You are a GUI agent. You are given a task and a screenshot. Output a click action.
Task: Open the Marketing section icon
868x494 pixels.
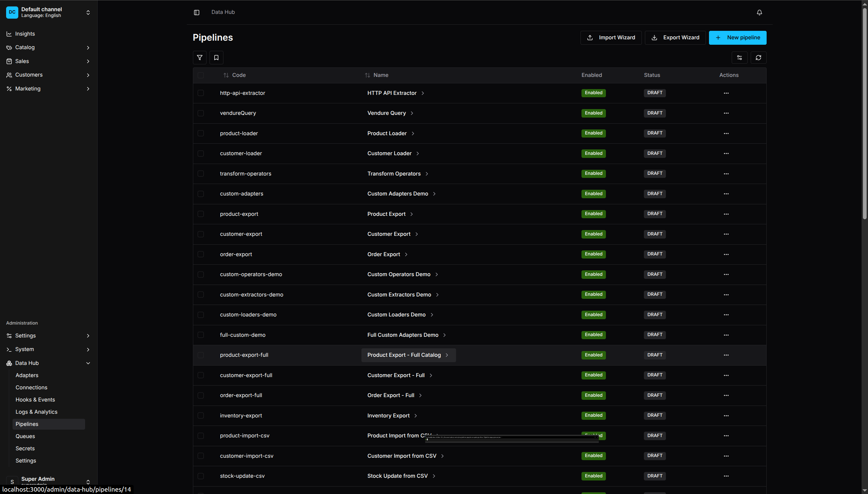point(9,88)
